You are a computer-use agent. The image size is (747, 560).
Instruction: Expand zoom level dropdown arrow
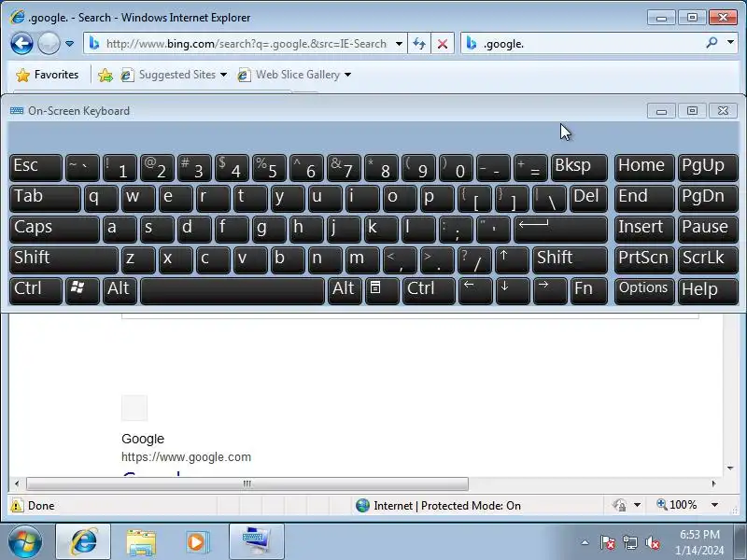pos(714,505)
